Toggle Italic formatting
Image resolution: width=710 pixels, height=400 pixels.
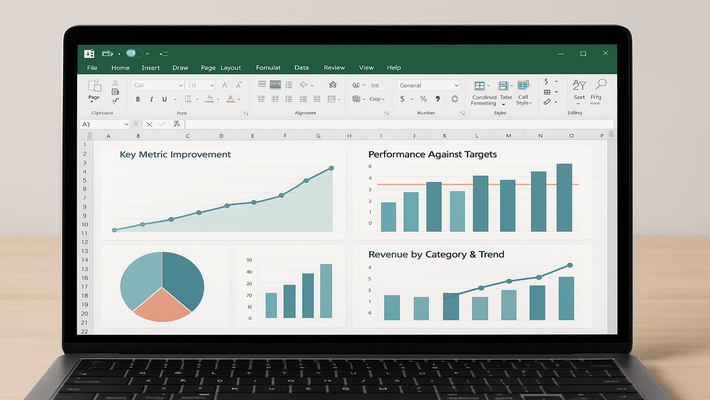(x=151, y=99)
